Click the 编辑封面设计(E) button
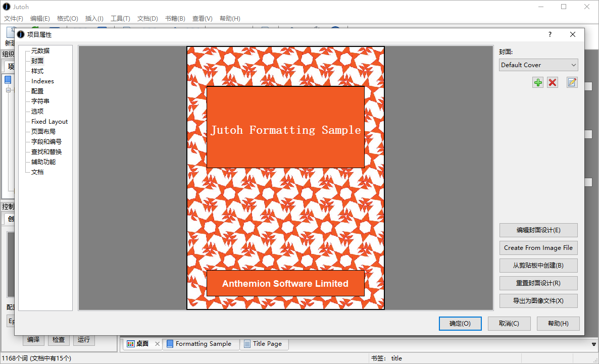The image size is (599, 364). pos(538,230)
